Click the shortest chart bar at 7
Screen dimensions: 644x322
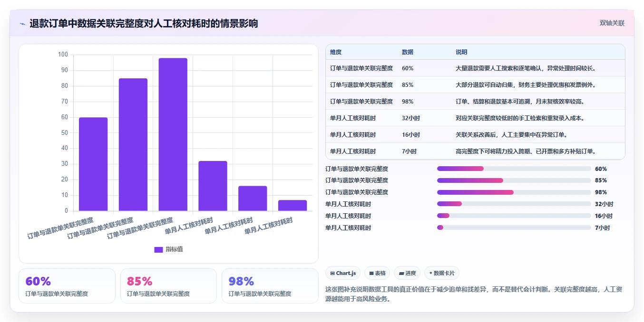(293, 205)
